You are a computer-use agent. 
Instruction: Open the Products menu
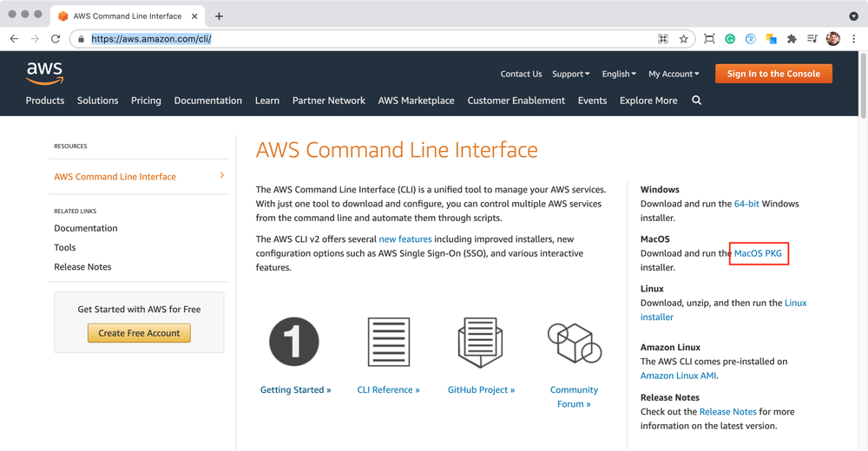coord(45,101)
